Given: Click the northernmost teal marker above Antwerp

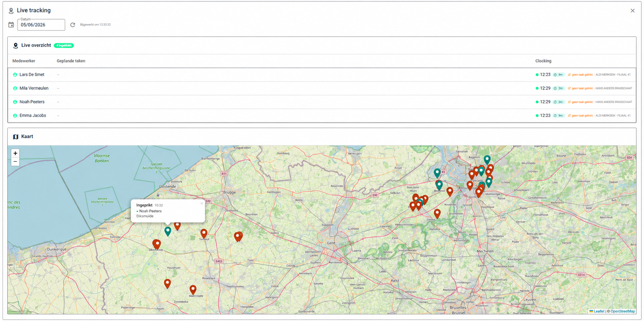Looking at the screenshot, I should tap(487, 159).
